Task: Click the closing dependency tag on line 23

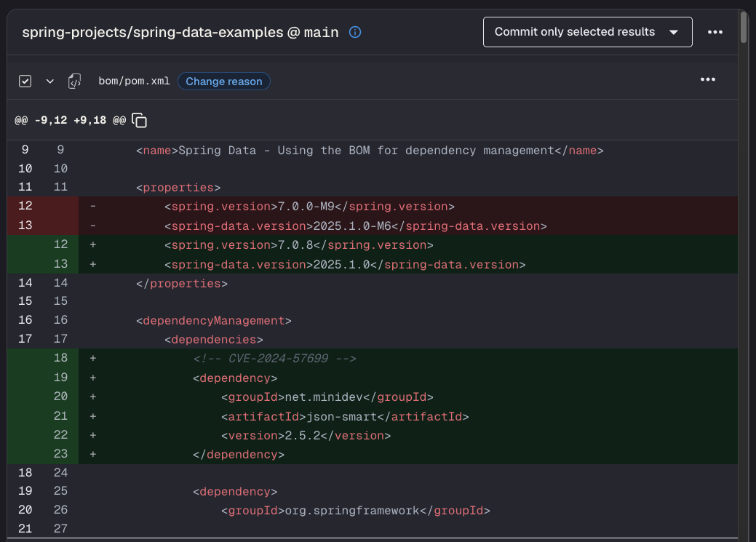Action: pyautogui.click(x=373, y=454)
